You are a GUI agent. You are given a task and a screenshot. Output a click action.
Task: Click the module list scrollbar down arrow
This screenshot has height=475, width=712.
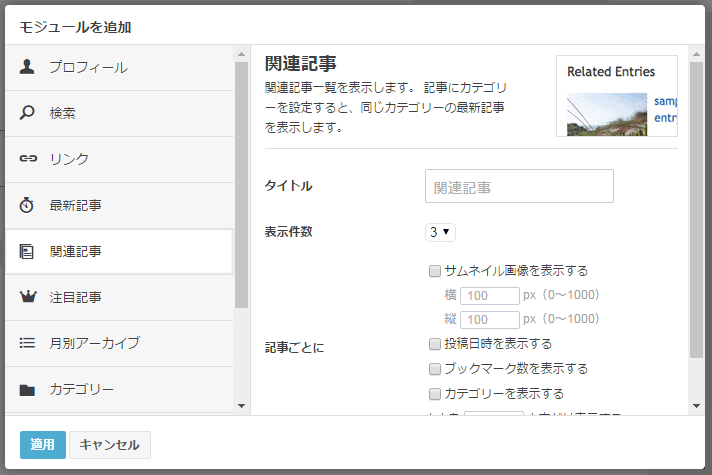242,406
